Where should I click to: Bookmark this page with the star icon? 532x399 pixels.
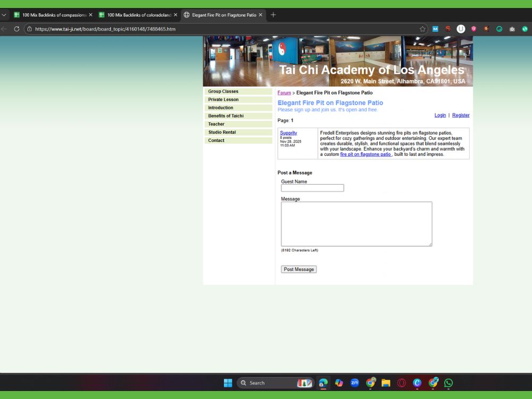pyautogui.click(x=422, y=29)
